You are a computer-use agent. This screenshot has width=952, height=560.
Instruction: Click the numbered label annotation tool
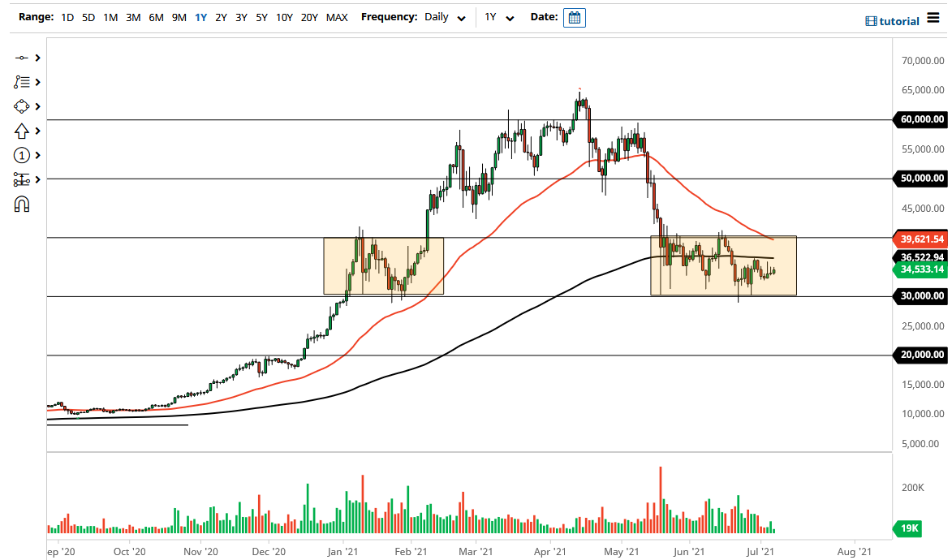click(x=20, y=155)
